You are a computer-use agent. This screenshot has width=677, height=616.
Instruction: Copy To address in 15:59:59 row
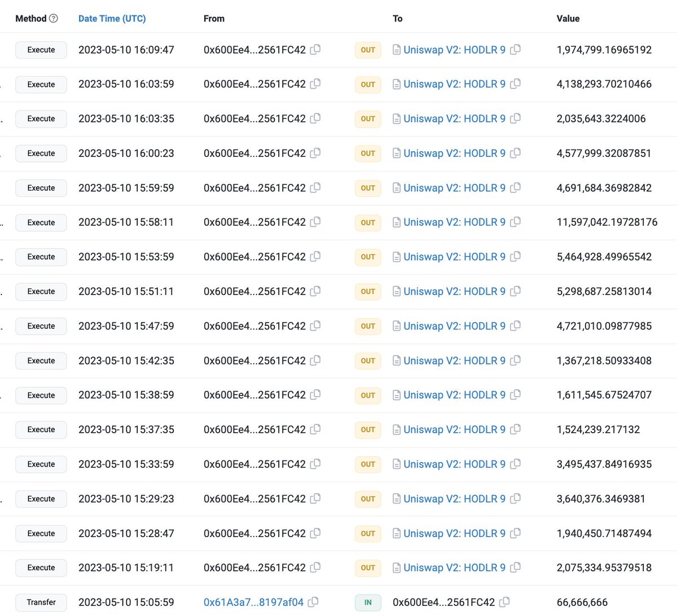(515, 188)
